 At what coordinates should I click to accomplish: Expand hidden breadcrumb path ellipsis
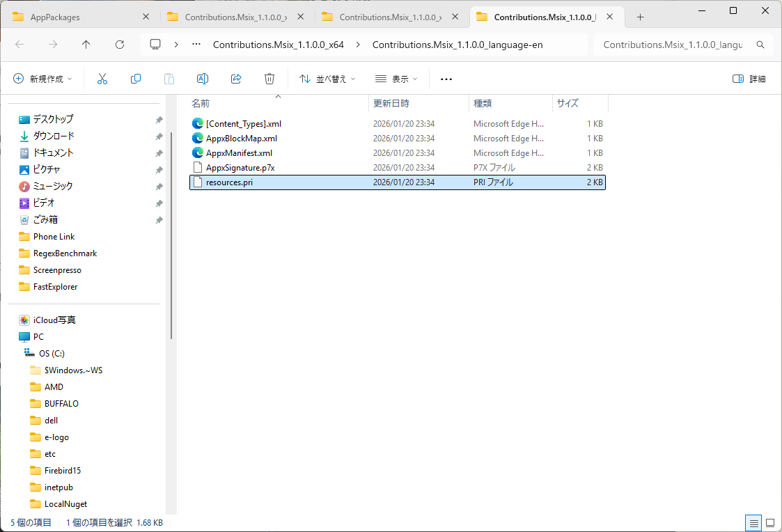point(196,45)
